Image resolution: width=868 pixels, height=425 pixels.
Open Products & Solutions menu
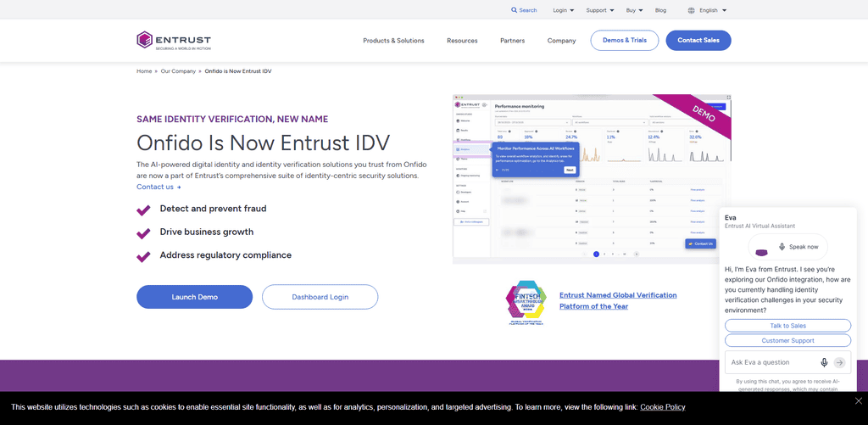click(393, 41)
